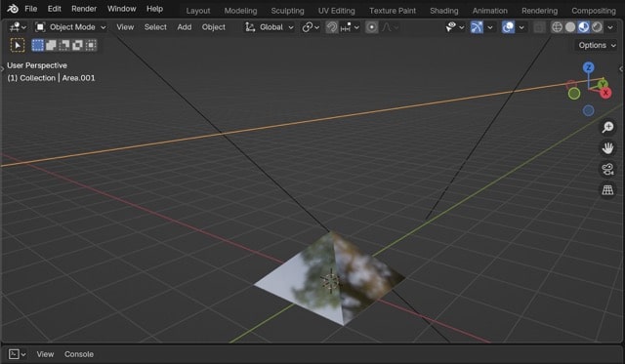This screenshot has width=625, height=364.
Task: Switch to the Shading workspace tab
Action: point(444,11)
